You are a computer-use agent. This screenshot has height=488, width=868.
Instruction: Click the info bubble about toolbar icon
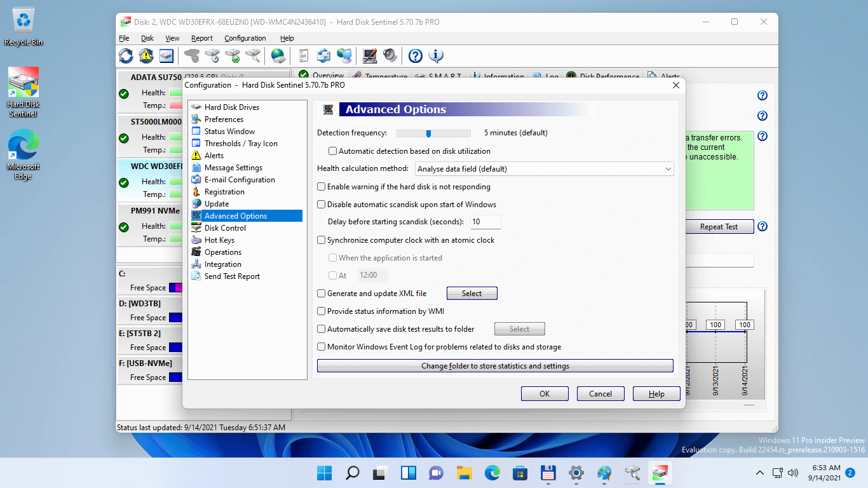click(x=436, y=56)
